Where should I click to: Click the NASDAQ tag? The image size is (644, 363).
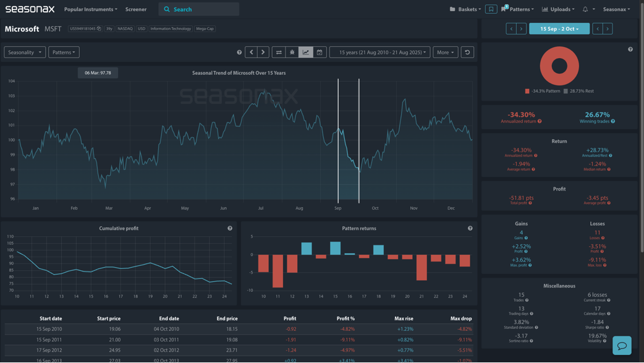pyautogui.click(x=125, y=29)
